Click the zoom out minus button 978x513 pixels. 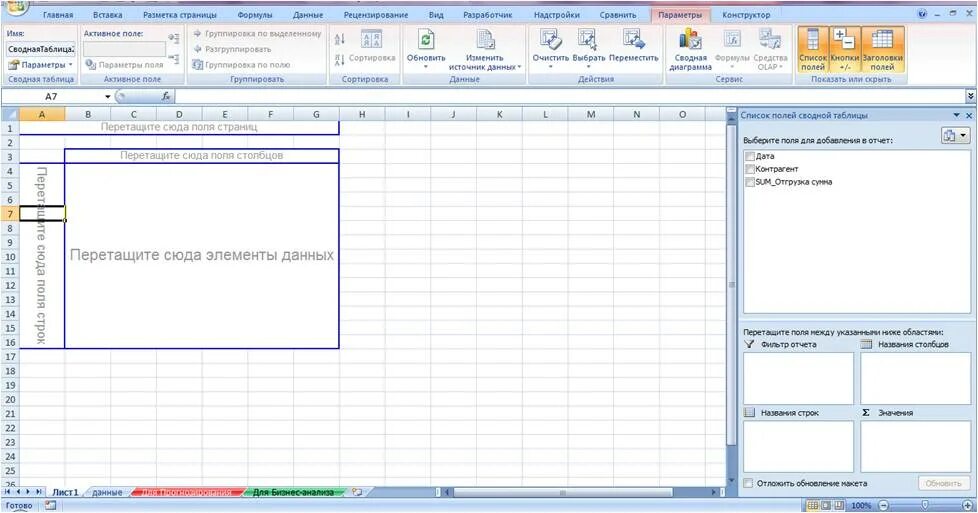coord(883,506)
